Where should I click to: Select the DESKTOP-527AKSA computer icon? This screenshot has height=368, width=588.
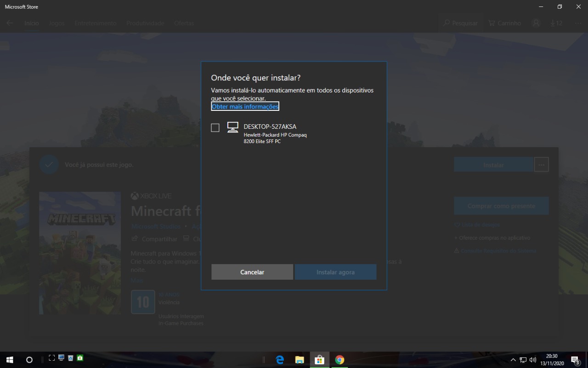[233, 127]
